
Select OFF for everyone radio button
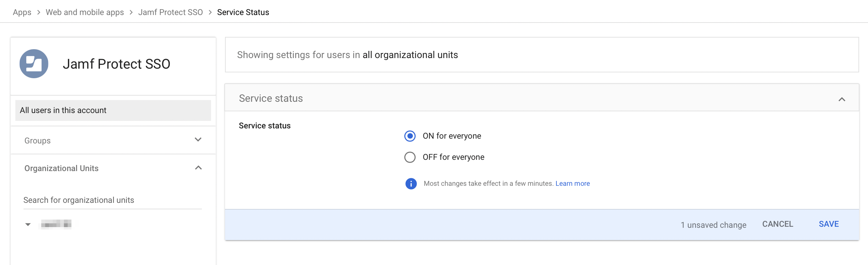click(410, 157)
